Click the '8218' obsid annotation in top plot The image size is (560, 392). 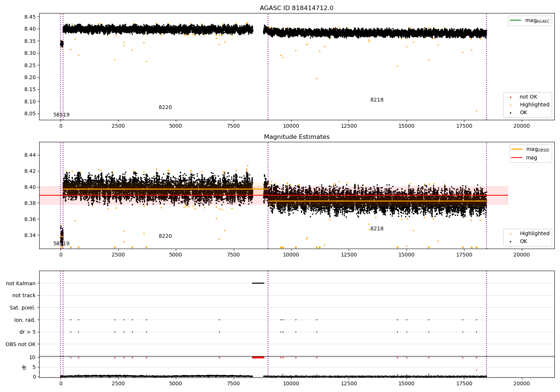pyautogui.click(x=377, y=100)
